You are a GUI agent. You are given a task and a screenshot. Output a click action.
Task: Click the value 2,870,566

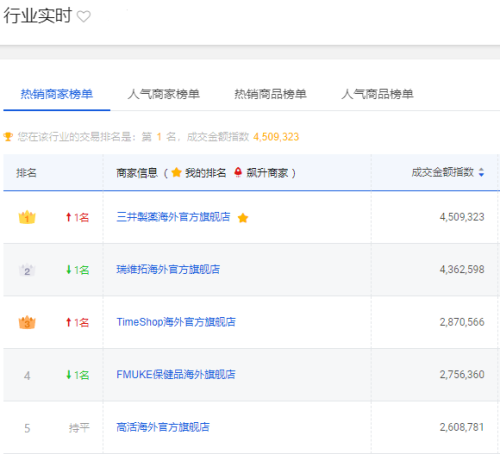(462, 322)
